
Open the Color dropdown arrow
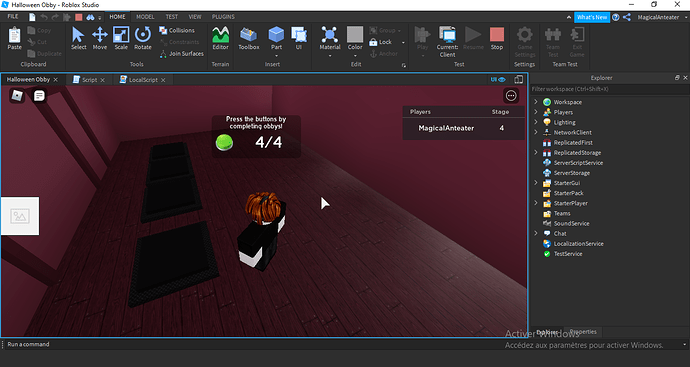pyautogui.click(x=355, y=56)
